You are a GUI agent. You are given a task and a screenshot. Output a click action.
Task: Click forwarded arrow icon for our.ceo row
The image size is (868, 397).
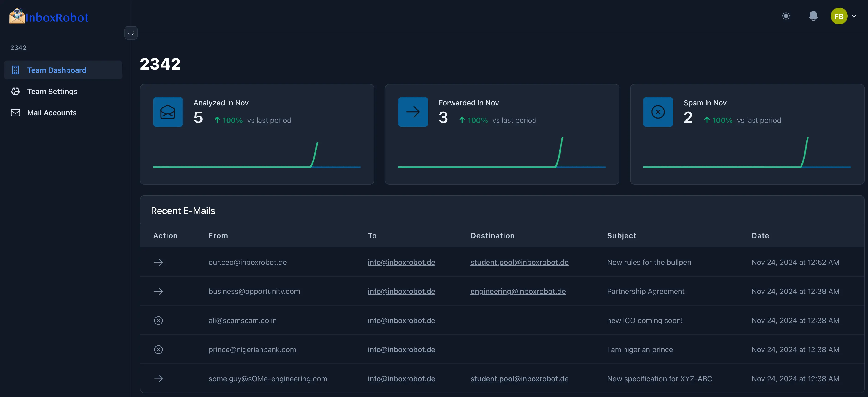point(158,262)
